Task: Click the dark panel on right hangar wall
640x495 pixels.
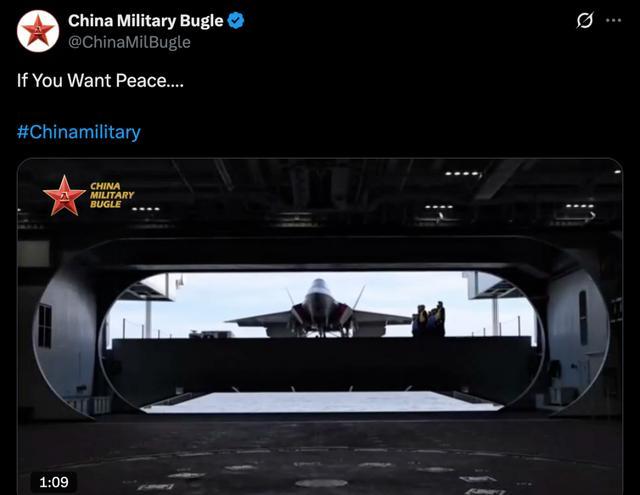Action: [x=583, y=318]
